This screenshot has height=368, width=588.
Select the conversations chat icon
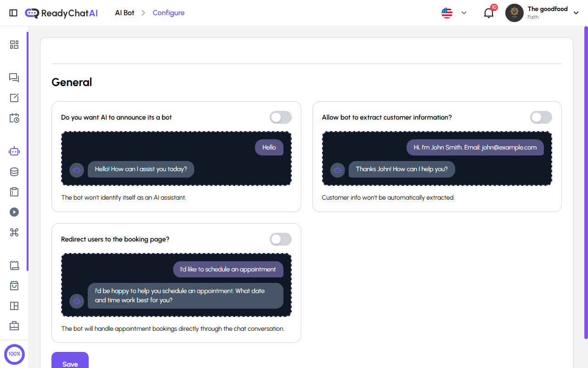click(x=14, y=78)
